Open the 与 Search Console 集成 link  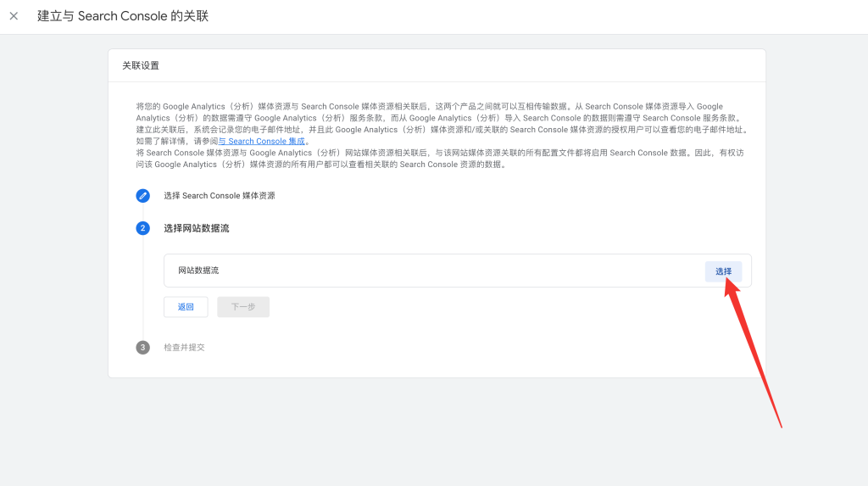point(261,142)
